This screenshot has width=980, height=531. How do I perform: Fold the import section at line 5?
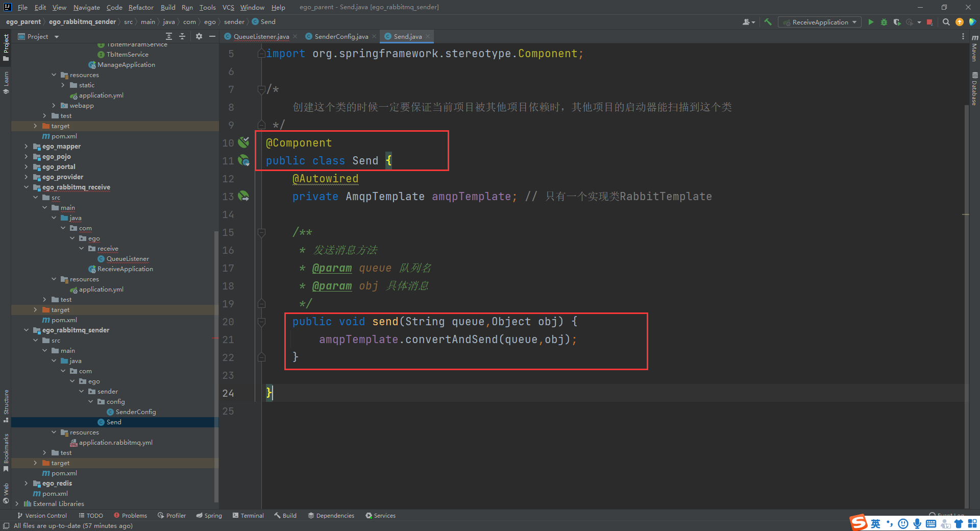pos(261,54)
